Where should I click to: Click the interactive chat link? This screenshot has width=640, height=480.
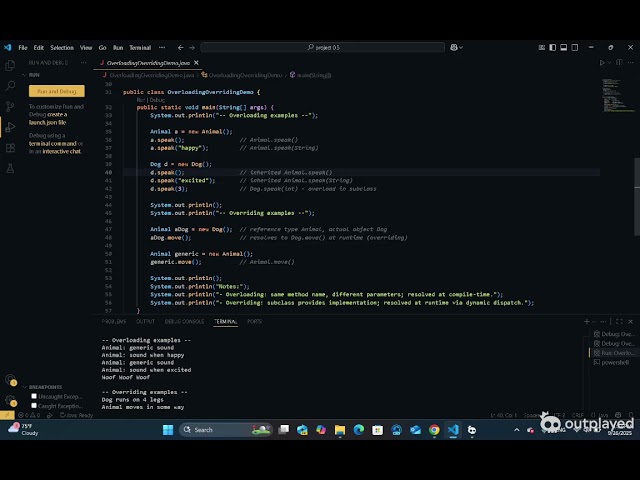(x=62, y=151)
